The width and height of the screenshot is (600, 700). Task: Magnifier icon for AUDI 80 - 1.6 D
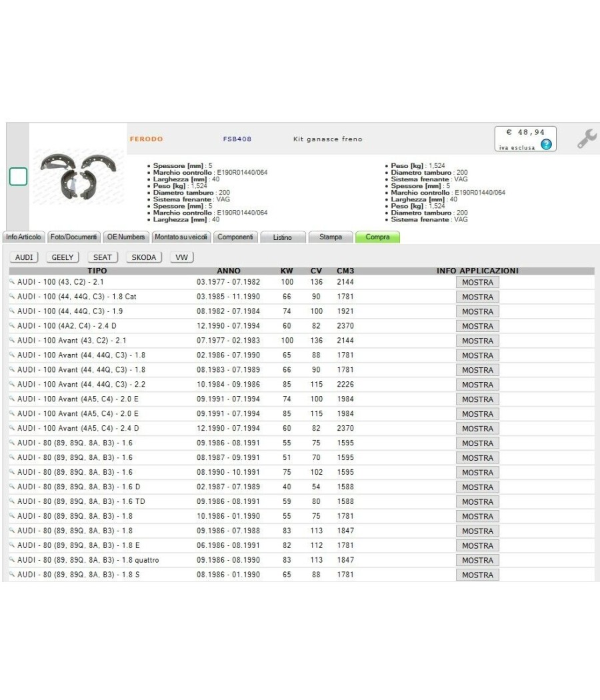(12, 487)
